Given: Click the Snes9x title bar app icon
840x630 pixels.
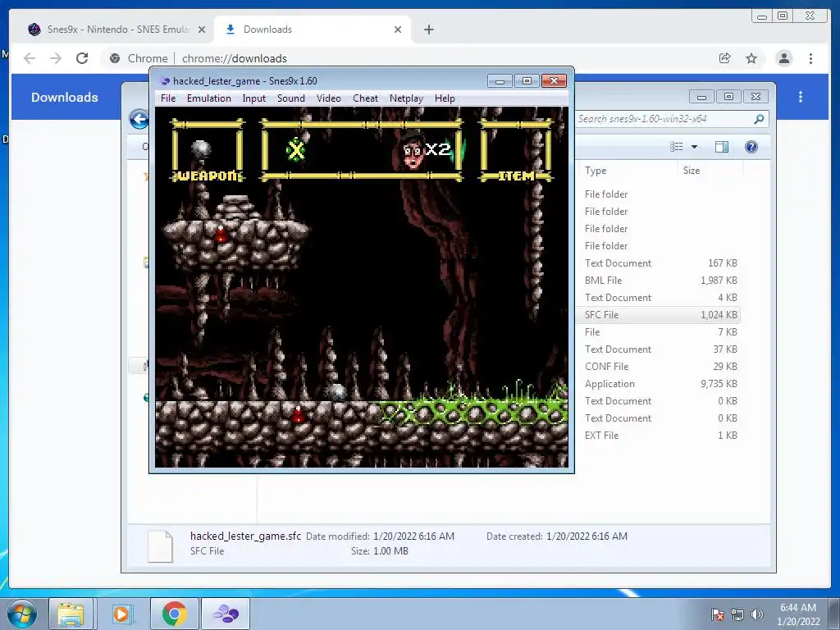Looking at the screenshot, I should 164,81.
